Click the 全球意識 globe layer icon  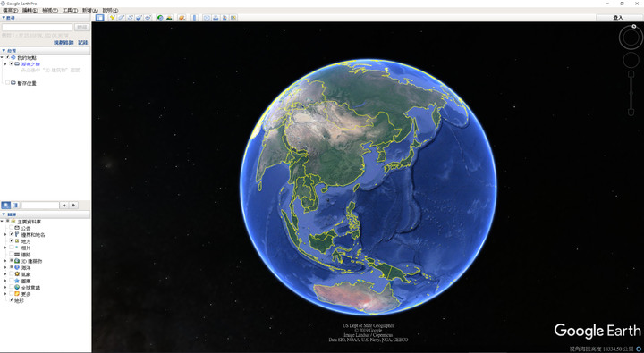tap(17, 288)
